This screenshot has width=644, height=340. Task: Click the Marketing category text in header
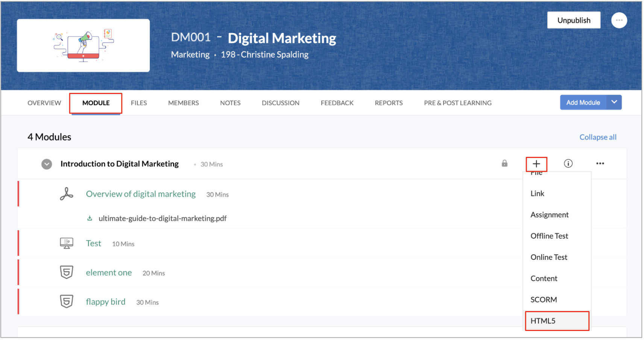[x=190, y=55]
